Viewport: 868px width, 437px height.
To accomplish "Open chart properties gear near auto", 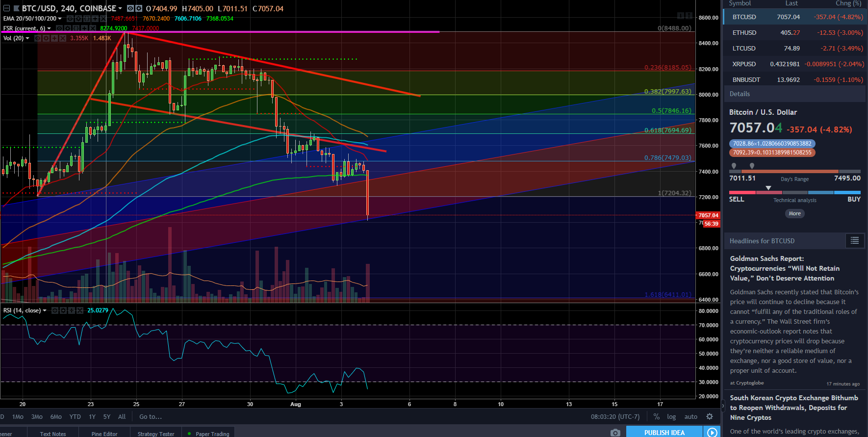I will point(710,416).
